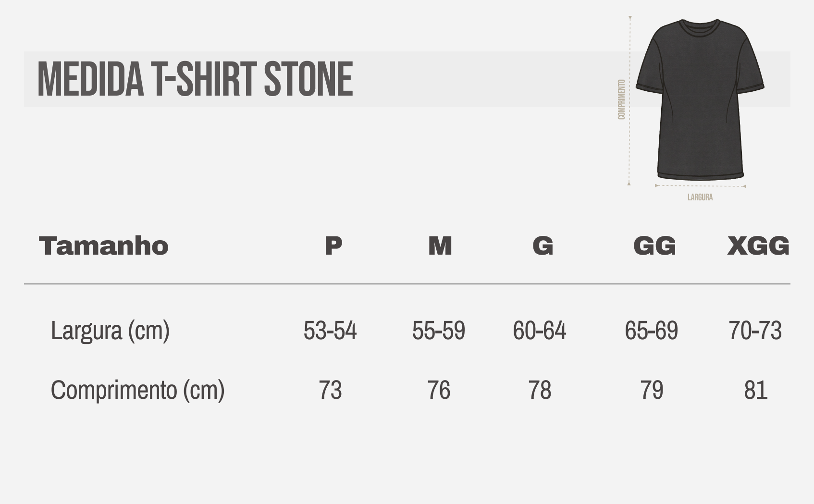Click the vertical COMPRIMENTO label beside the shirt
The image size is (814, 504).
click(x=621, y=99)
